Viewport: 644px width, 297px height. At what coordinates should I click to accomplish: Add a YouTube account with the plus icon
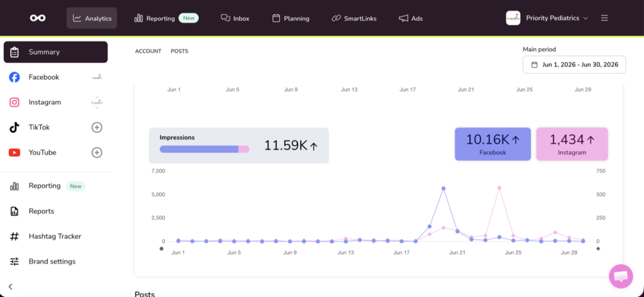pyautogui.click(x=96, y=152)
